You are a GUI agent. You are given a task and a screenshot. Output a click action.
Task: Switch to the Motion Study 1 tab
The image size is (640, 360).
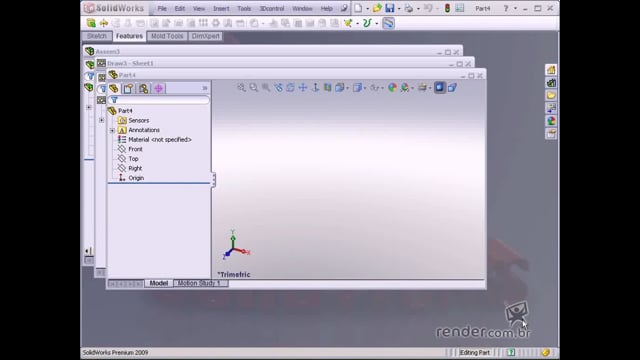[x=200, y=283]
